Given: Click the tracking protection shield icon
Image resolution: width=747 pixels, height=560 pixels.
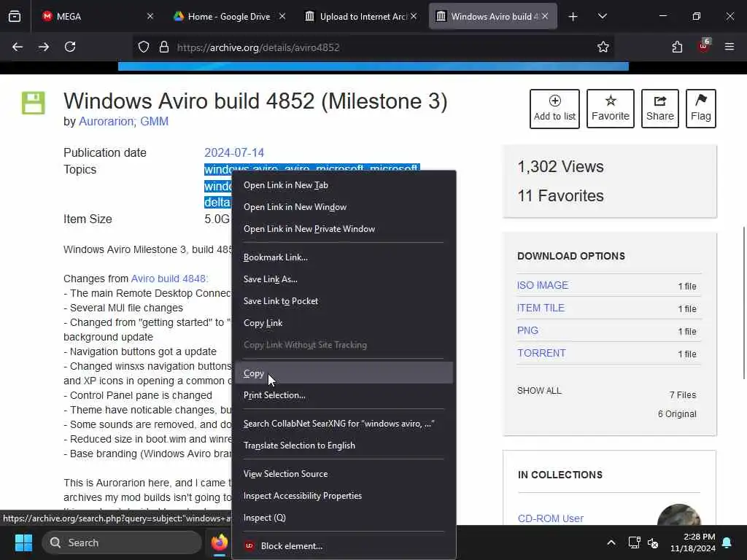Looking at the screenshot, I should [144, 47].
